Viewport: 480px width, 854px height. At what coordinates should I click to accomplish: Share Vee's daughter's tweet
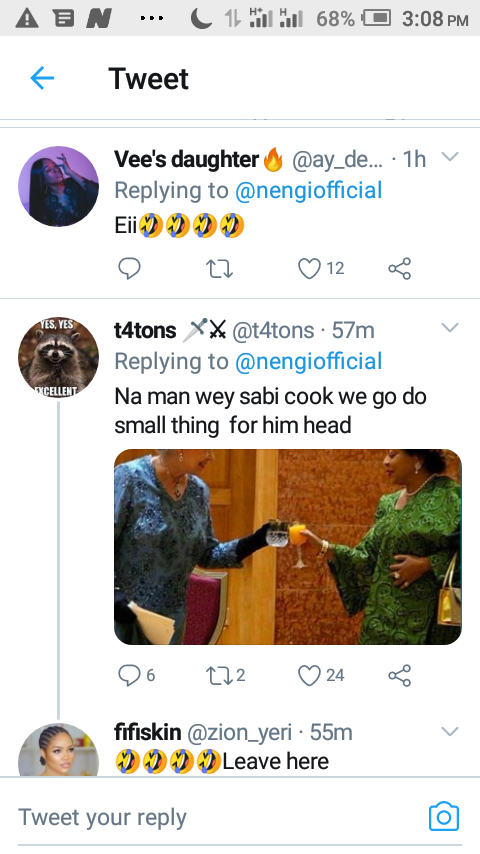pyautogui.click(x=399, y=269)
